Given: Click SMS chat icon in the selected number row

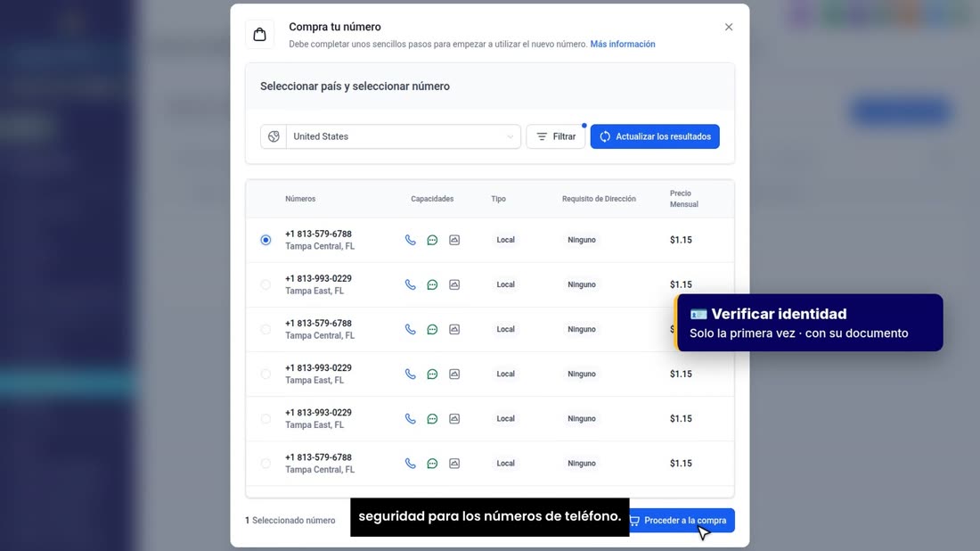Looking at the screenshot, I should pos(432,240).
